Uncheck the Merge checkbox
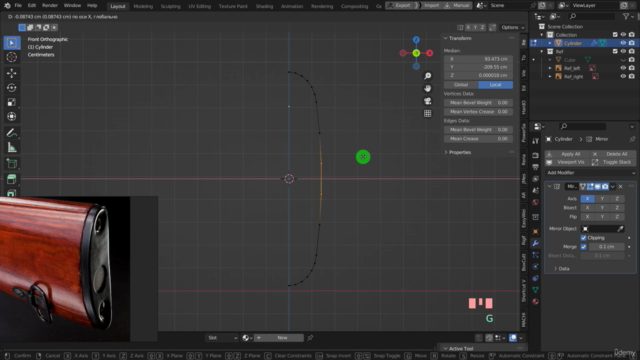640x360 pixels. coord(583,247)
